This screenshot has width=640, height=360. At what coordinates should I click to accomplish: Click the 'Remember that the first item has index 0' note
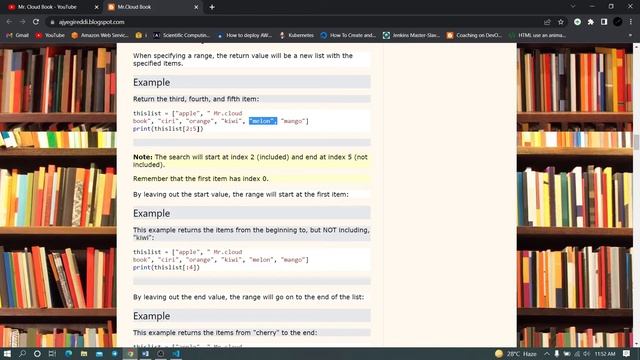click(201, 179)
